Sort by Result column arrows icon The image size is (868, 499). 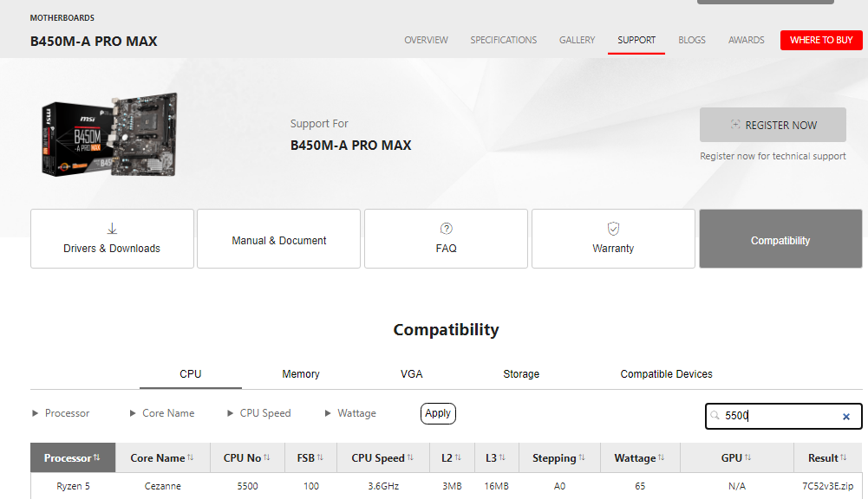point(843,457)
